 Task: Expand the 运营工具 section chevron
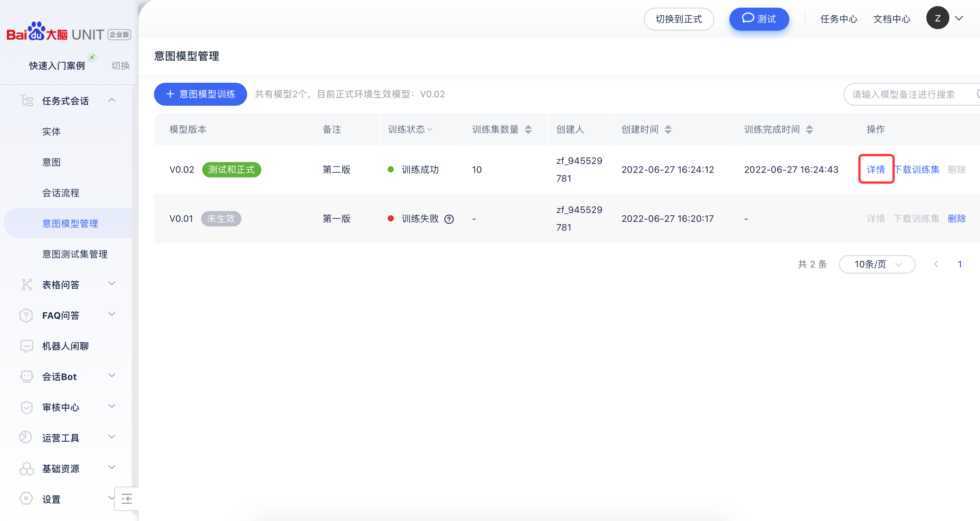112,437
